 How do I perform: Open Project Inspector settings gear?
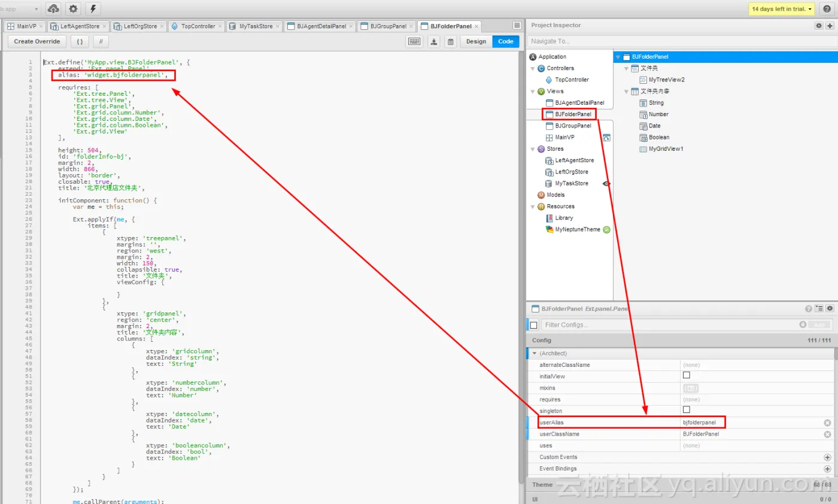[x=819, y=26]
